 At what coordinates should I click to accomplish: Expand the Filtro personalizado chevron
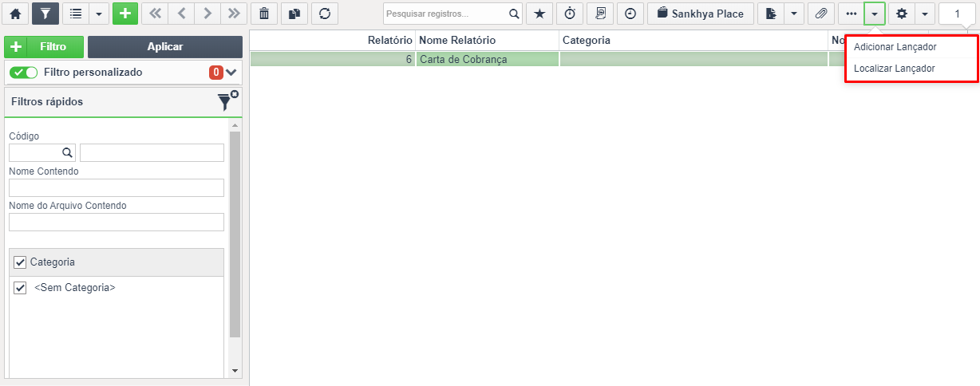pyautogui.click(x=231, y=73)
